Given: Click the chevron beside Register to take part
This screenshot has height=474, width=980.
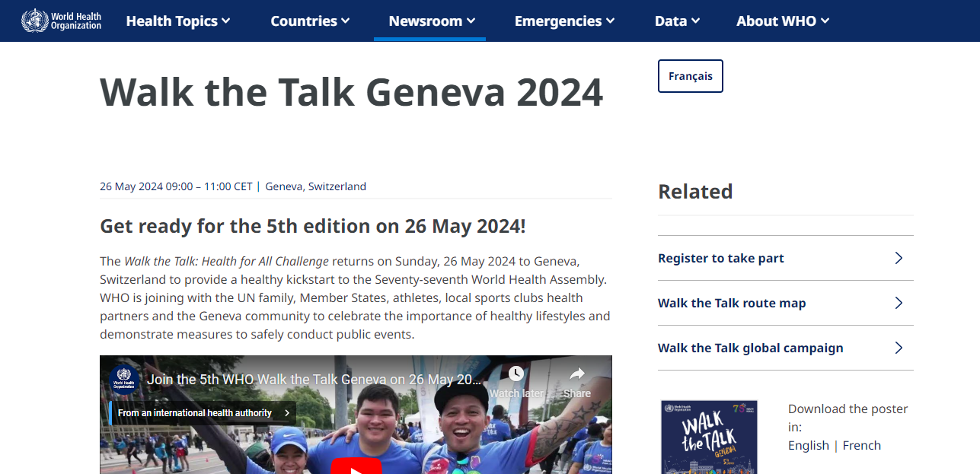Looking at the screenshot, I should [x=899, y=258].
